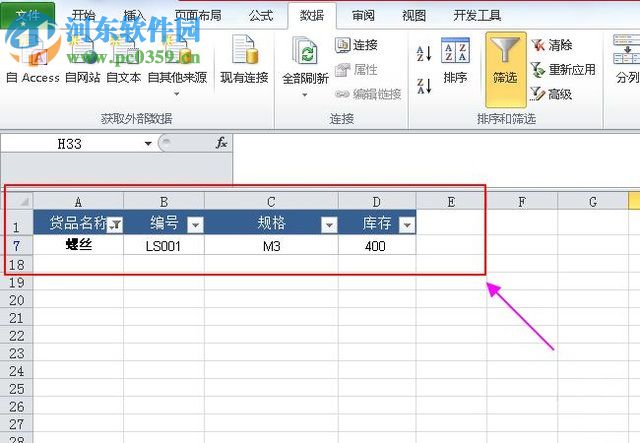Click the 货品名称 header cell
The height and width of the screenshot is (443, 640).
coord(78,223)
